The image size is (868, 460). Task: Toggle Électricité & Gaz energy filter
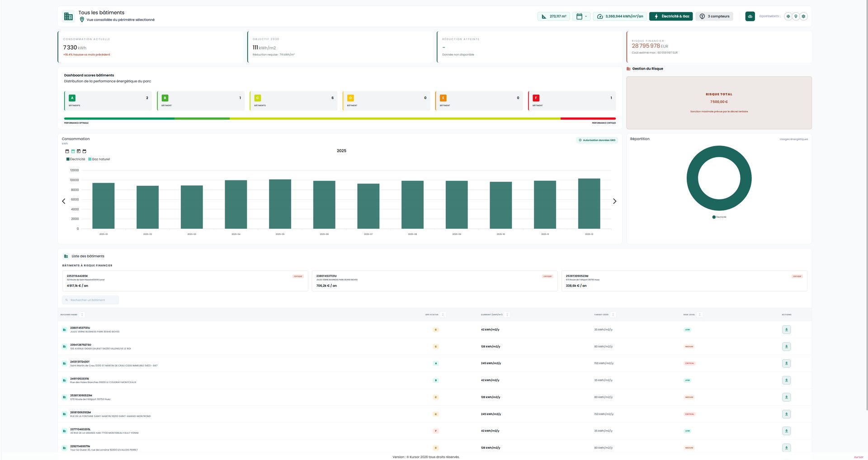click(671, 16)
